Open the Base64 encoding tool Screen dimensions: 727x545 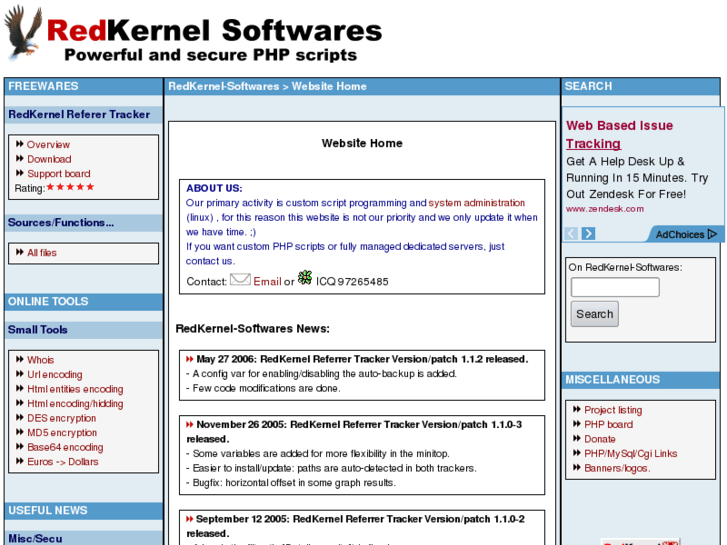[65, 447]
